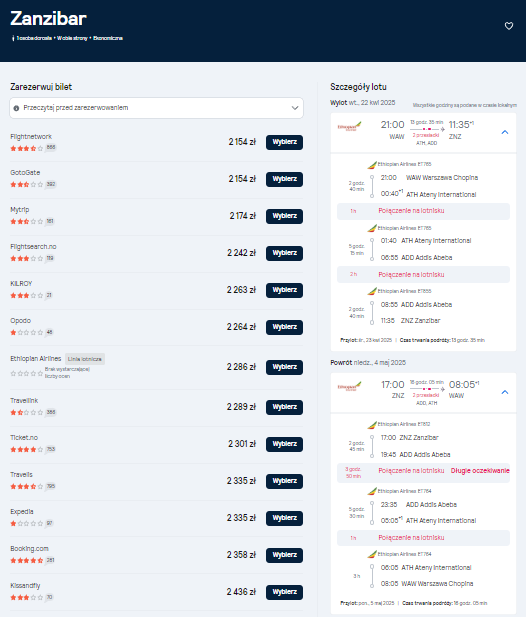Collapse outbound flight details chevron
Screen dimensions: 526x617
click(505, 132)
